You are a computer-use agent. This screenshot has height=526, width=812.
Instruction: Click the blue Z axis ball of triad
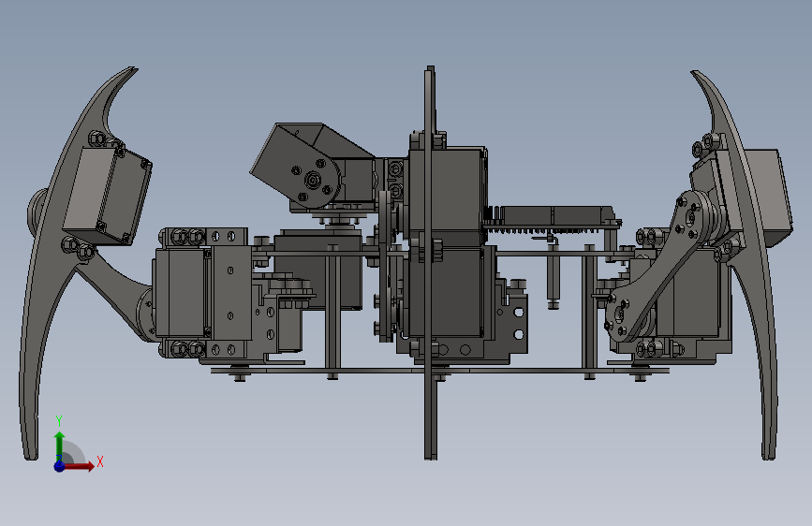60,466
